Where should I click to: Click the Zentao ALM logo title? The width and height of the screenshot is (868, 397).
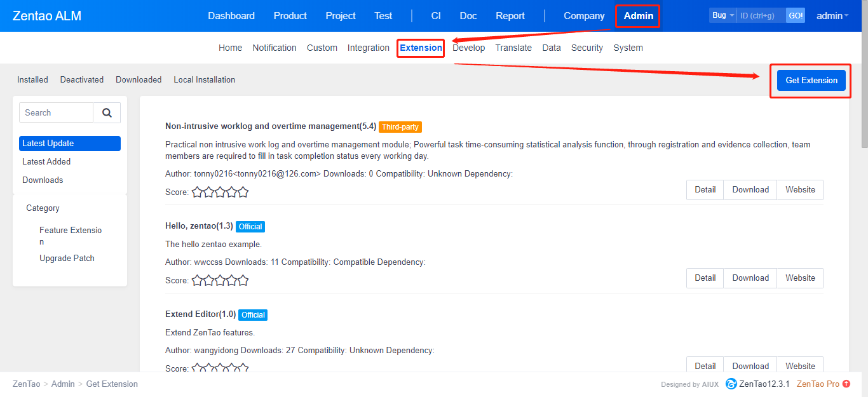tap(47, 16)
